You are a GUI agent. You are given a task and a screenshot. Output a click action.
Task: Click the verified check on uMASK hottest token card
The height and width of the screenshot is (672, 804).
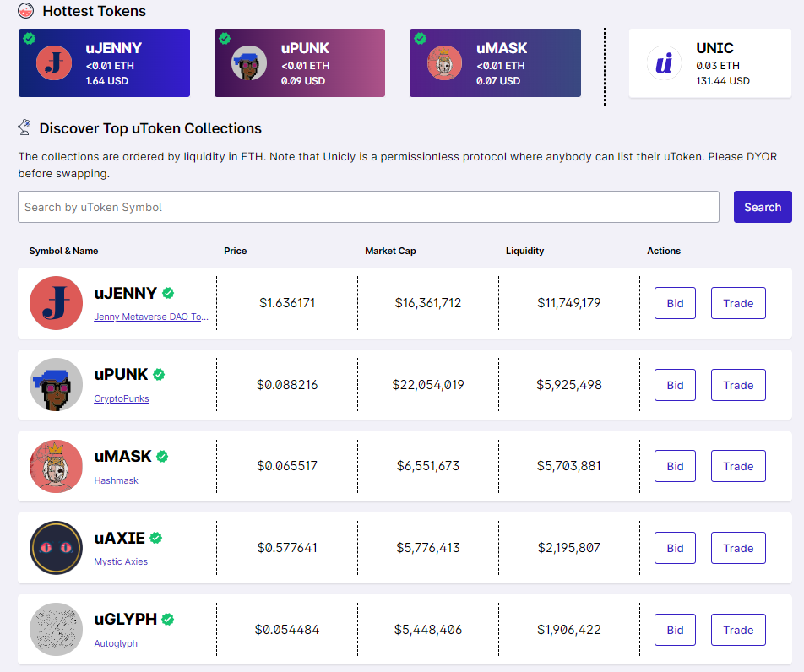tap(420, 38)
